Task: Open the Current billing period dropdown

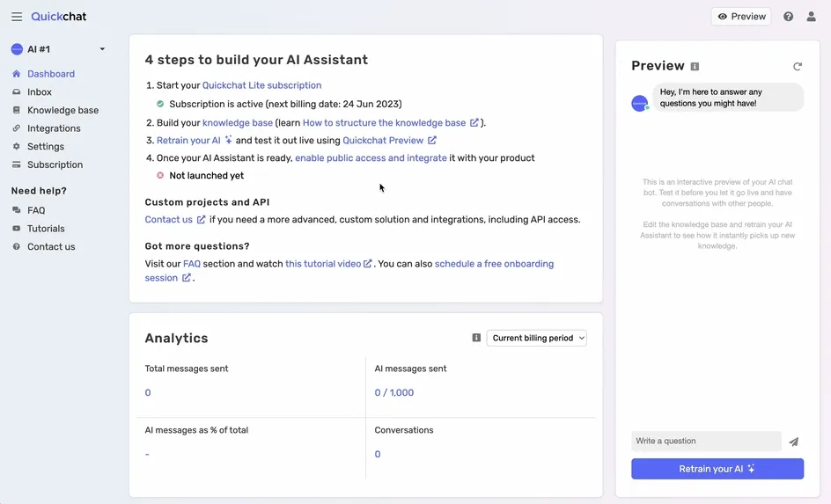Action: point(536,338)
